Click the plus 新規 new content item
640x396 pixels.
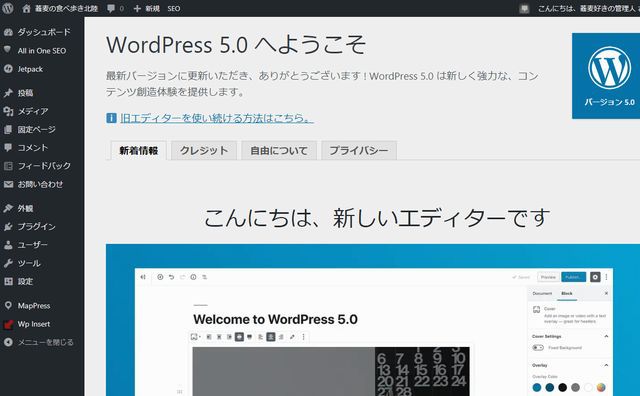point(147,8)
